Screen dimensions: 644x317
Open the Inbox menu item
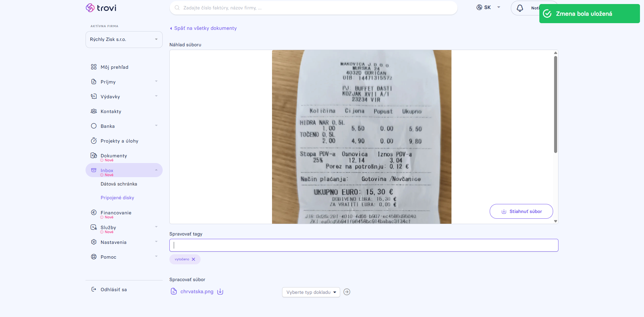tap(124, 170)
